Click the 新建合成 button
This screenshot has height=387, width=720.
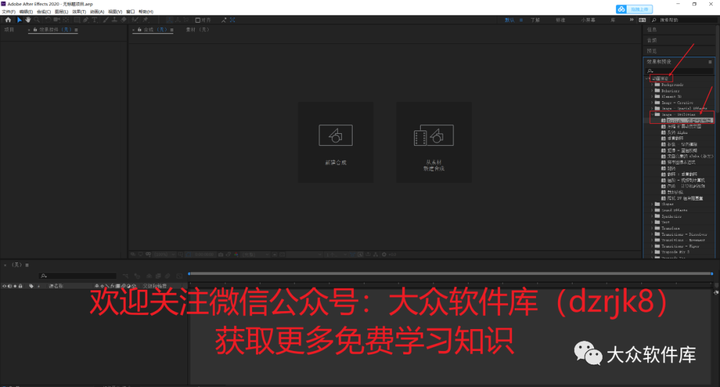(x=336, y=142)
